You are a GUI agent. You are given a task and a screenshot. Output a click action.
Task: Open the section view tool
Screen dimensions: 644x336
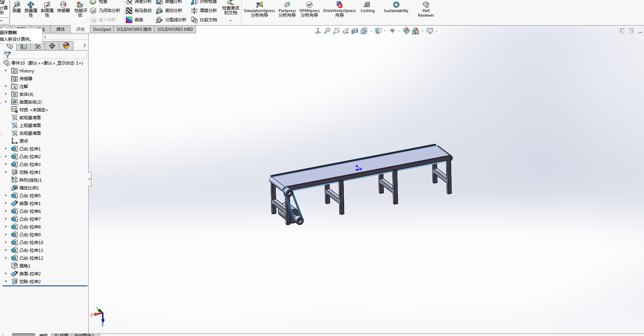pyautogui.click(x=355, y=31)
